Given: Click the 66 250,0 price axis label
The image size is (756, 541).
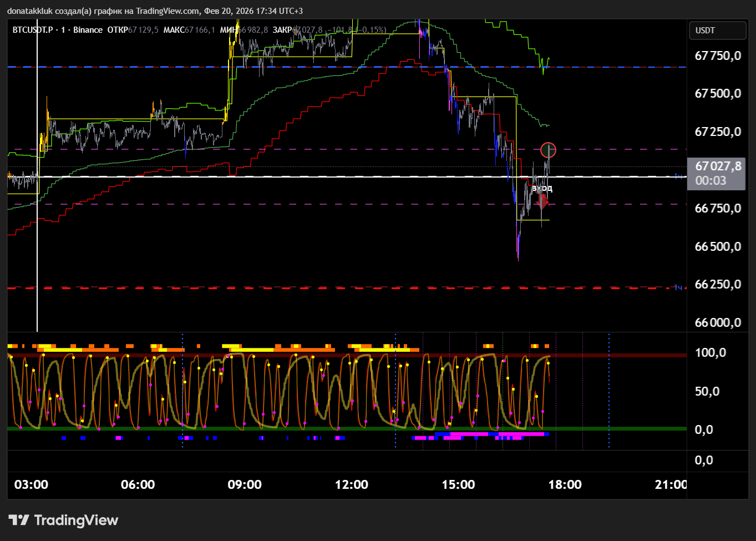Looking at the screenshot, I should coord(718,284).
